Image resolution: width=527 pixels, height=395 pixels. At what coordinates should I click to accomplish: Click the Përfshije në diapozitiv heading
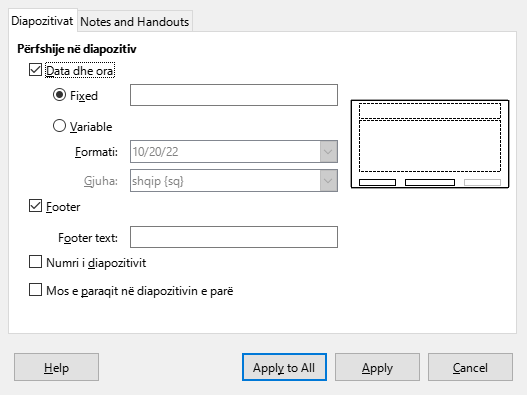[x=77, y=49]
